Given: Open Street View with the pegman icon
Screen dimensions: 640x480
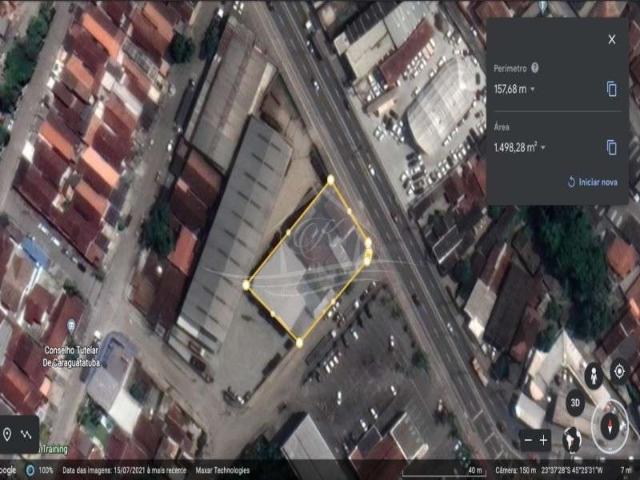Looking at the screenshot, I should [x=594, y=376].
